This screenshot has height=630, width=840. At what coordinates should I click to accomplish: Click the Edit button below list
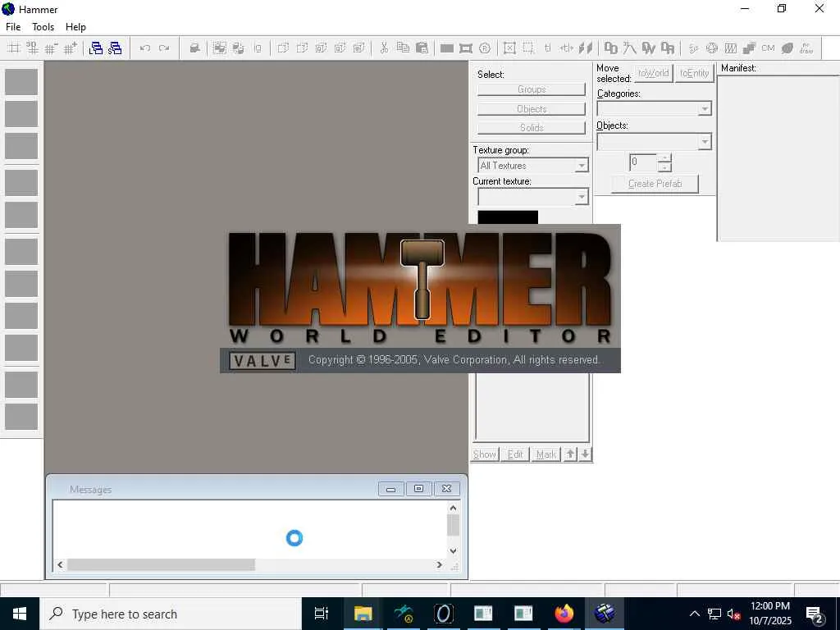click(x=515, y=454)
